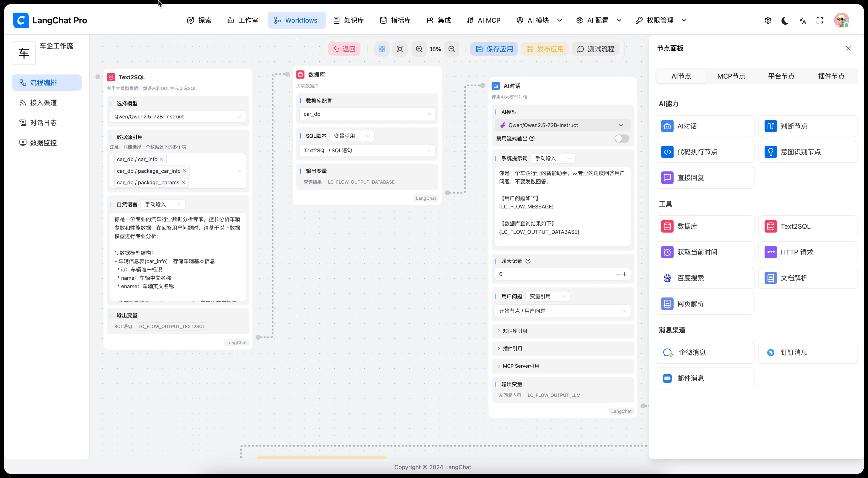This screenshot has width=868, height=478.
Task: Click the fit-to-screen canvas icon
Action: (x=400, y=49)
